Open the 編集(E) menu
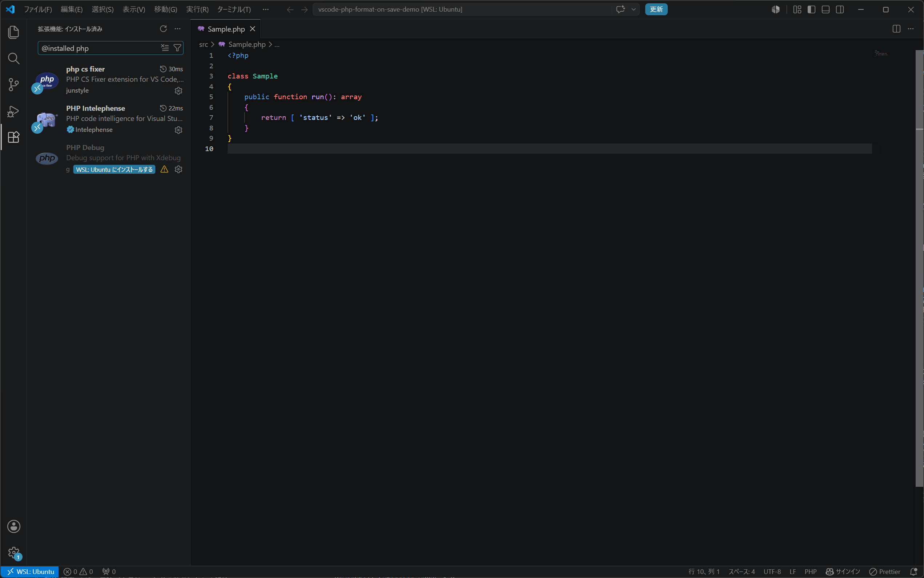This screenshot has height=578, width=924. click(72, 9)
